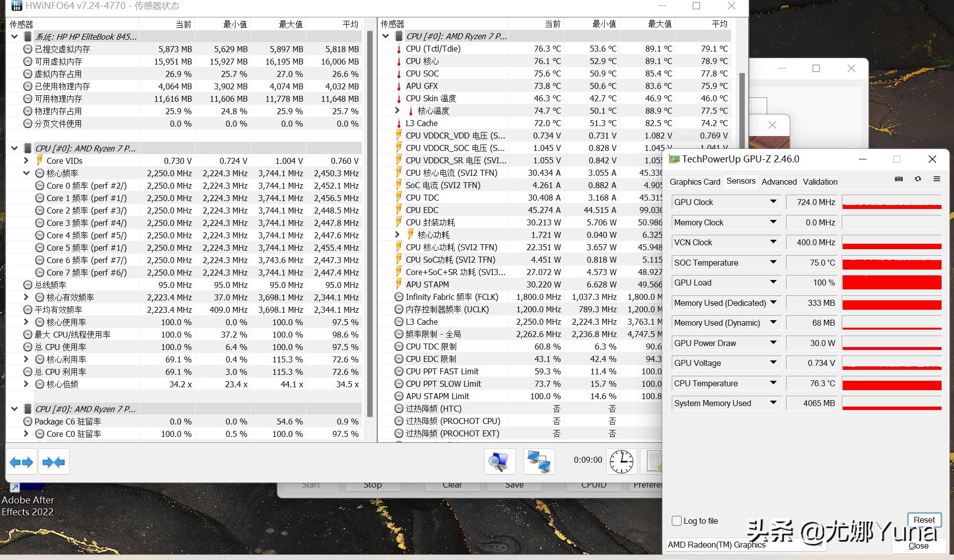Click the GPU-Z Close button
This screenshot has height=560, width=954.
(918, 546)
